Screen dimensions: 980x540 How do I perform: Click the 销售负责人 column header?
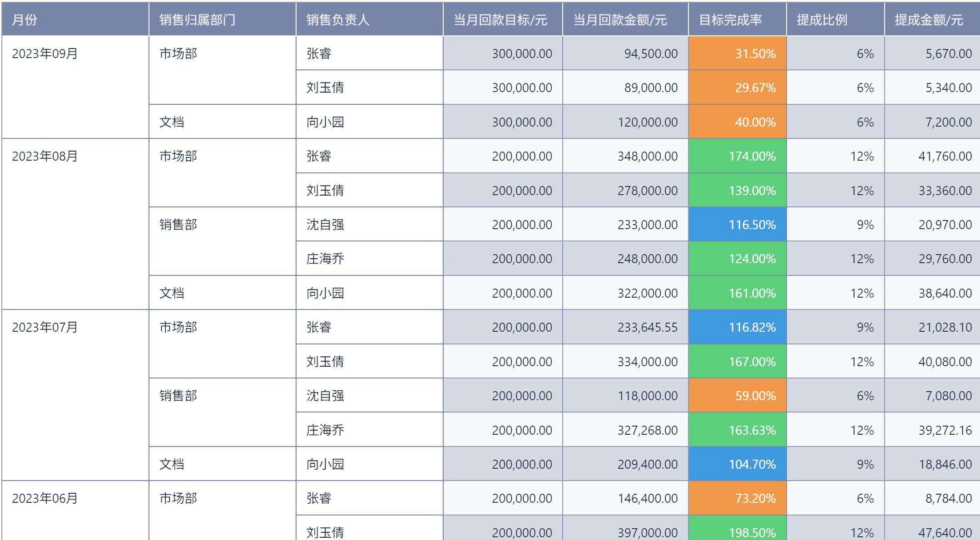pyautogui.click(x=338, y=20)
